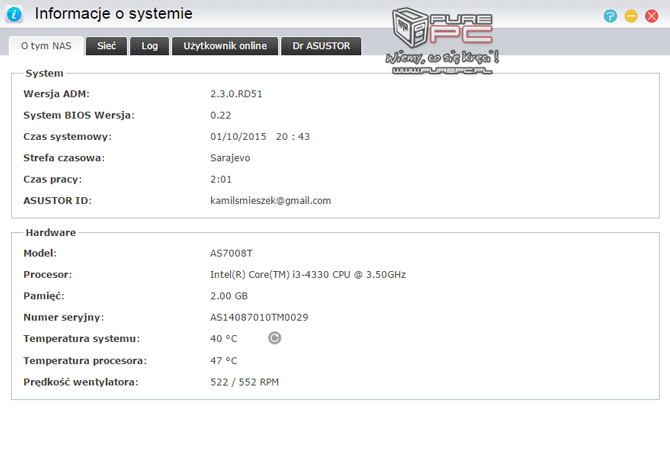Click the Intel Core i3-4330 processor text
This screenshot has width=670, height=456.
(x=308, y=275)
